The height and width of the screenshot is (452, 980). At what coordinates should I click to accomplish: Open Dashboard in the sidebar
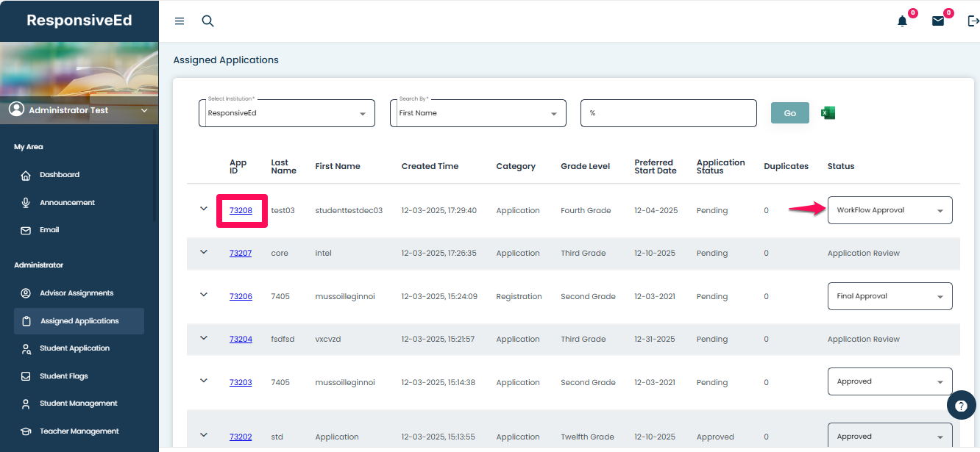click(x=60, y=175)
